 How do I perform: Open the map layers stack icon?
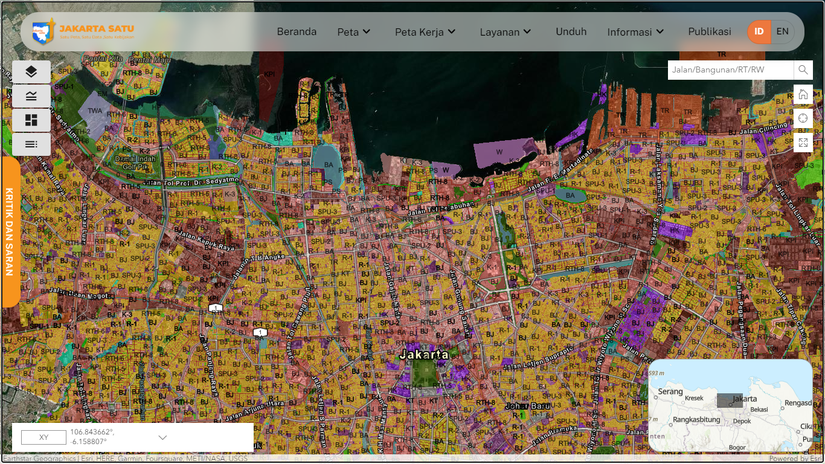31,72
